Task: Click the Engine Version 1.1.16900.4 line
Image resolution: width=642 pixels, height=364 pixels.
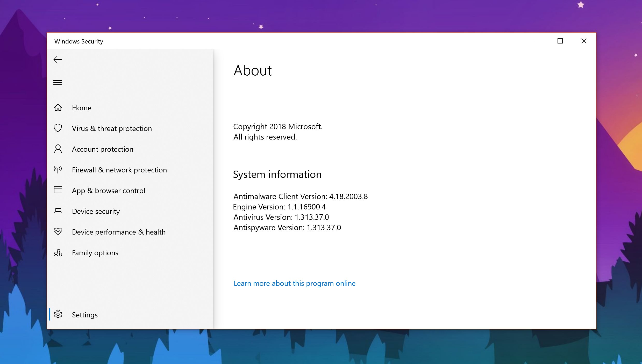Action: [x=279, y=207]
